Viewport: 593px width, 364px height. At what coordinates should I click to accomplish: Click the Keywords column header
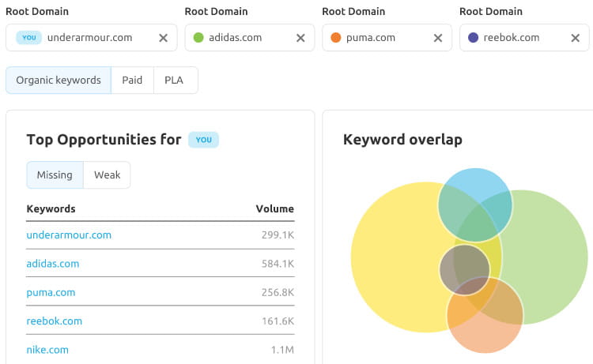click(51, 208)
